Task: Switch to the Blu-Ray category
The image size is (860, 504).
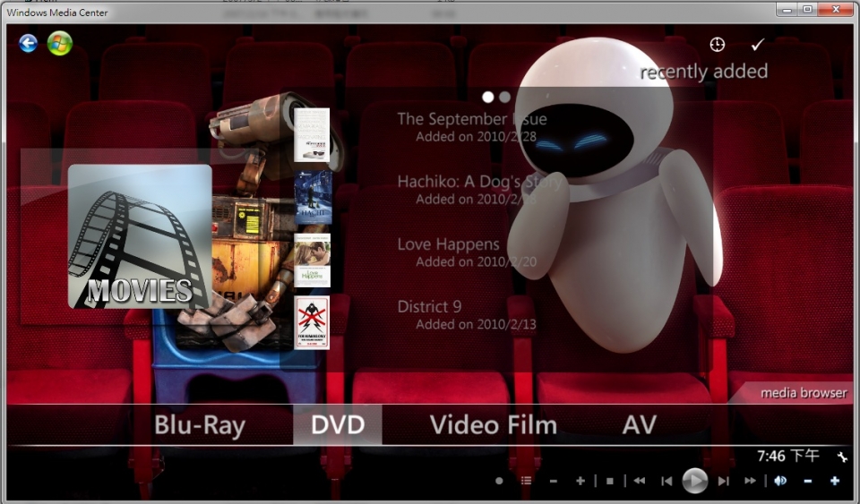Action: [x=200, y=425]
